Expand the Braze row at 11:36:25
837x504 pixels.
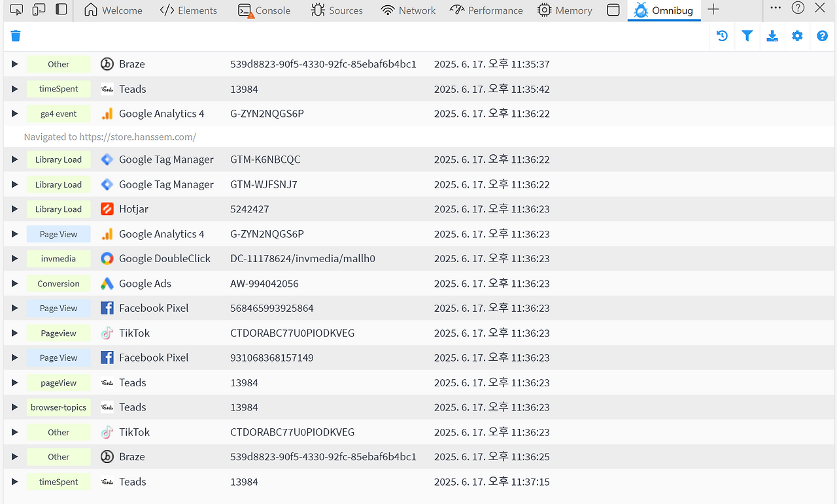[x=14, y=457]
